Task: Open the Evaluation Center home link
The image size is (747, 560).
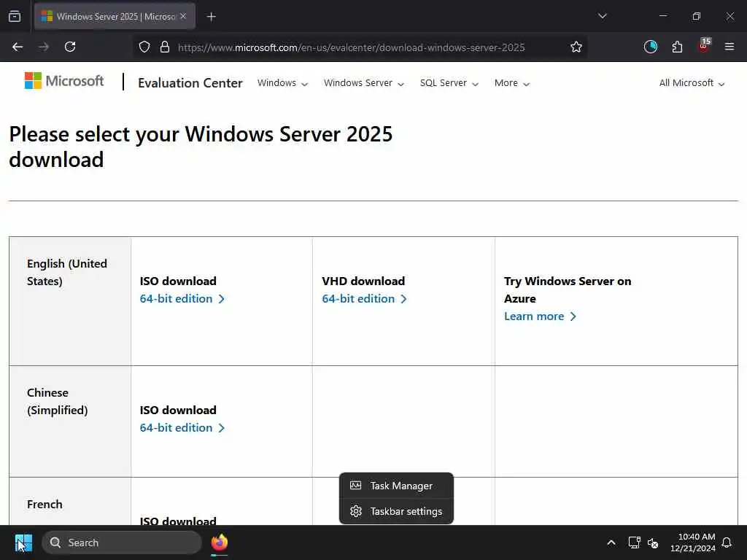Action: coord(190,83)
